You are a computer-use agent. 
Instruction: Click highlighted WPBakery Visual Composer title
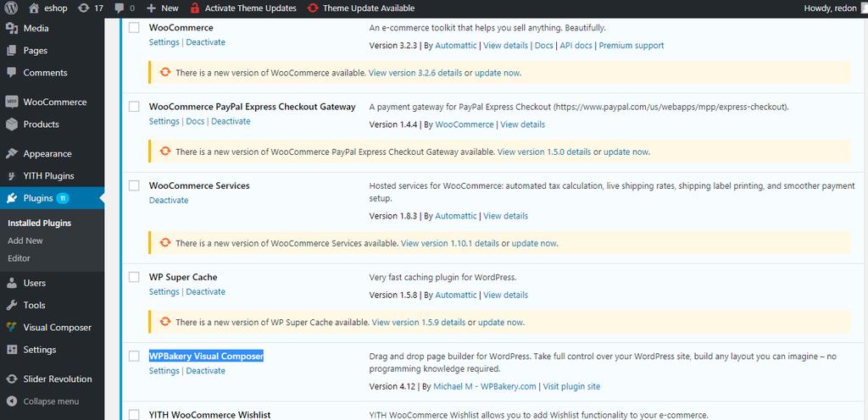coord(206,356)
